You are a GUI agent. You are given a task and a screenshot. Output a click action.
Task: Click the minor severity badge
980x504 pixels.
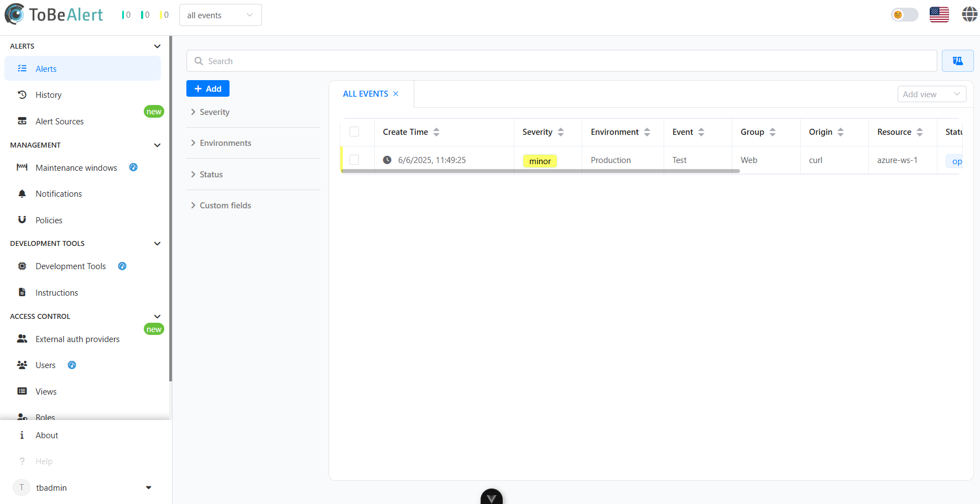[540, 161]
